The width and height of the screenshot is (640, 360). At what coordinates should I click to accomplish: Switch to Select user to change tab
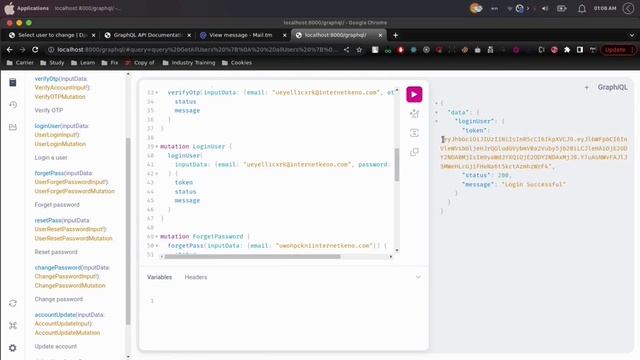pyautogui.click(x=51, y=35)
